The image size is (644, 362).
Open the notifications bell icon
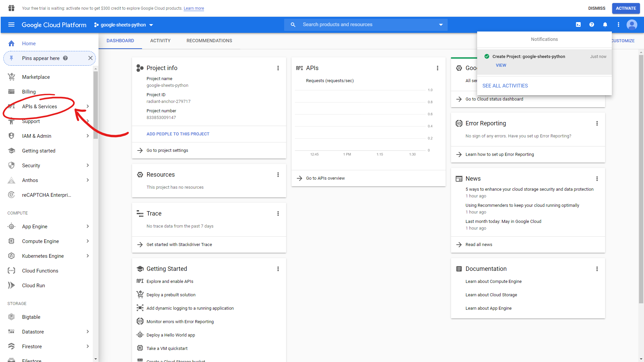click(x=605, y=24)
